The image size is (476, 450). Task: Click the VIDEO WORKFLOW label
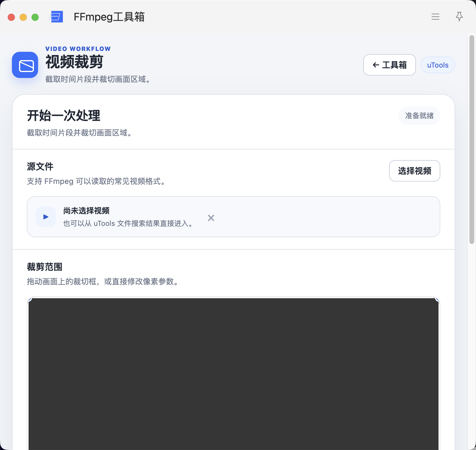click(x=78, y=49)
